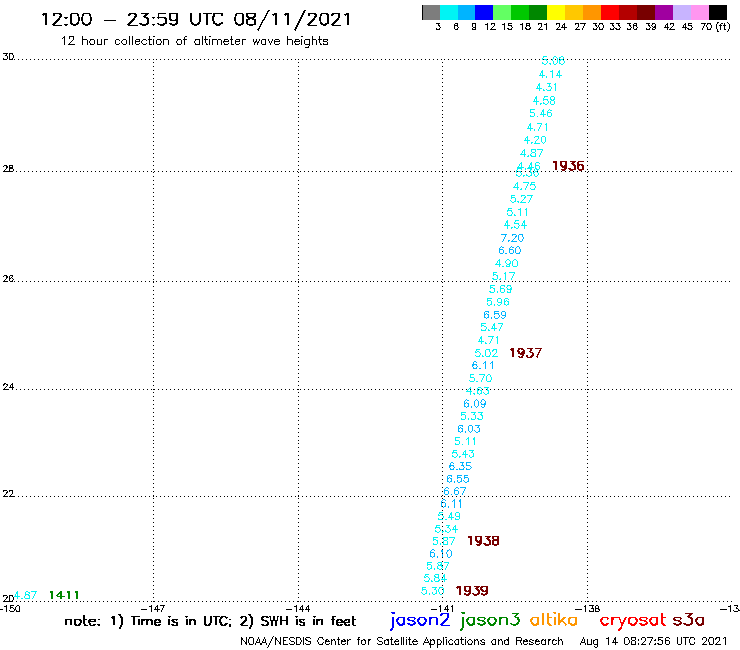The image size is (740, 650).
Task: Click the green 1411 time marker
Action: 64,595
